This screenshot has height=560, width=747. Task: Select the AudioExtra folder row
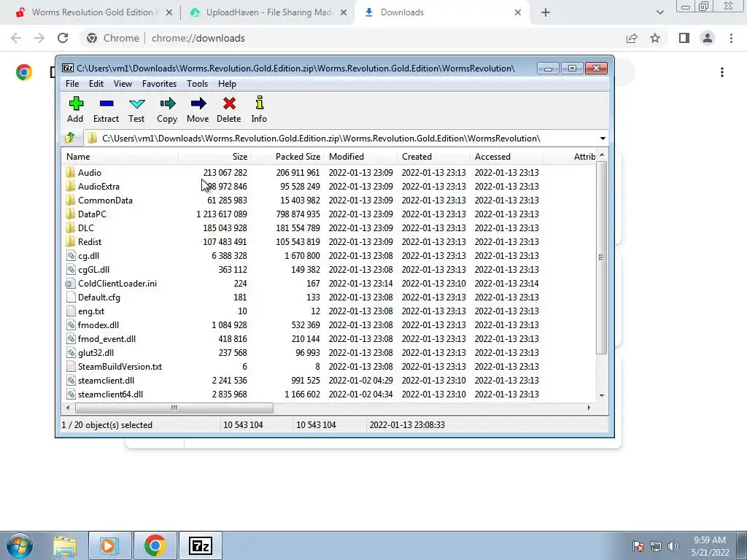[330, 186]
